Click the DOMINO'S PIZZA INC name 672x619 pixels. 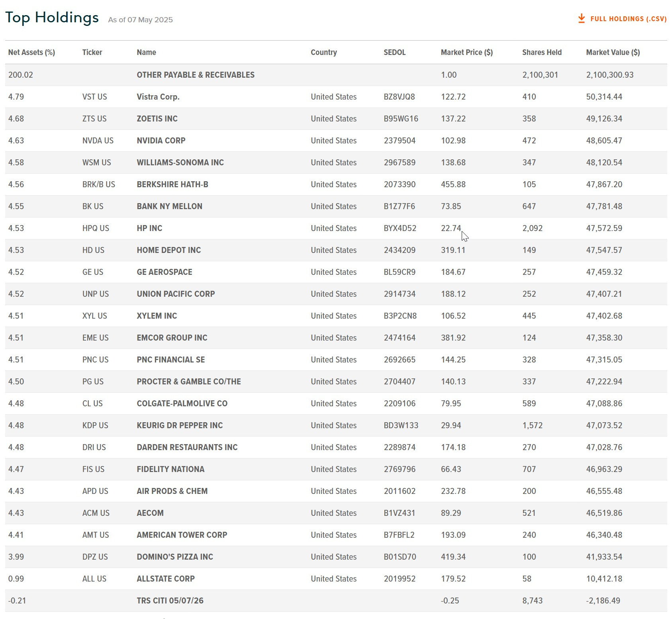[x=175, y=557]
